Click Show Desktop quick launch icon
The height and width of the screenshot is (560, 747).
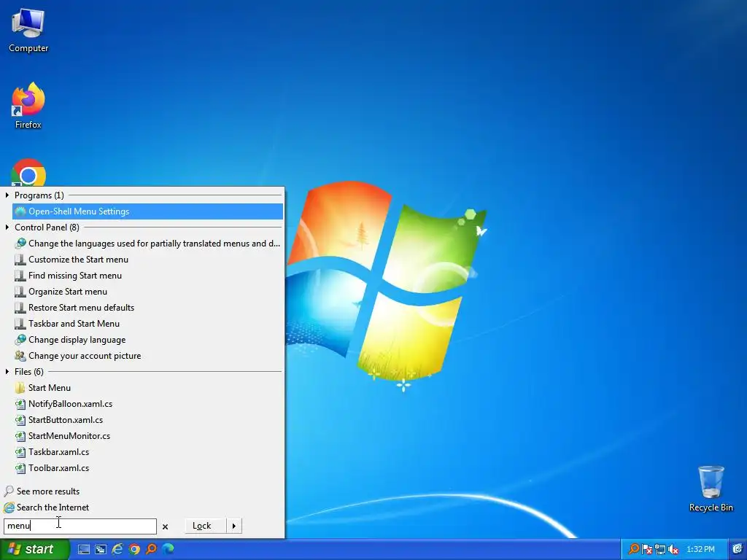click(84, 550)
